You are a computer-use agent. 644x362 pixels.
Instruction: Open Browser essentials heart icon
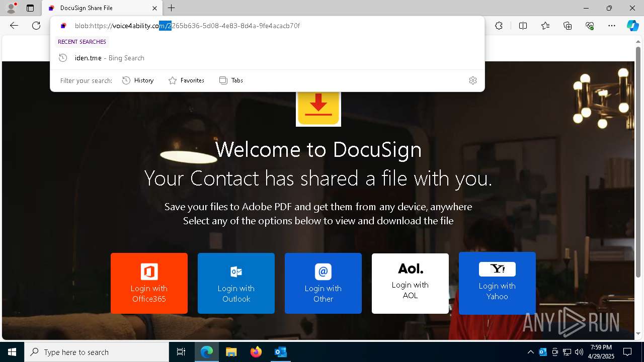pyautogui.click(x=590, y=26)
